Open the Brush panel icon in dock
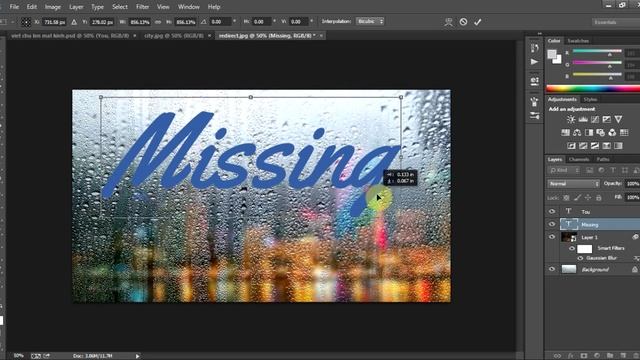The width and height of the screenshot is (640, 360). (534, 101)
